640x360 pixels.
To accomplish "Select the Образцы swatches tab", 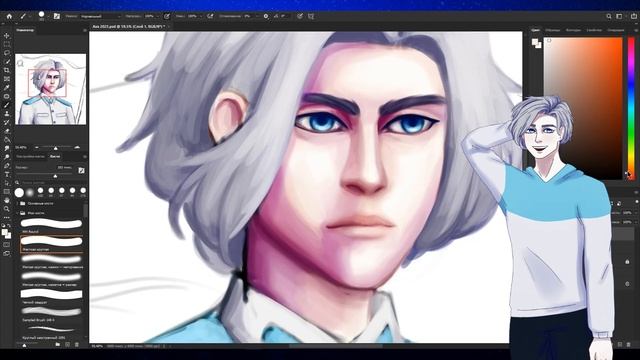I will click(x=553, y=30).
